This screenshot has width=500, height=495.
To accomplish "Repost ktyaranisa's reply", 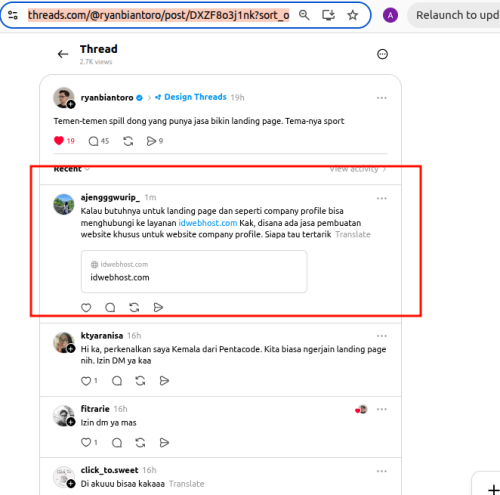I will tap(140, 381).
